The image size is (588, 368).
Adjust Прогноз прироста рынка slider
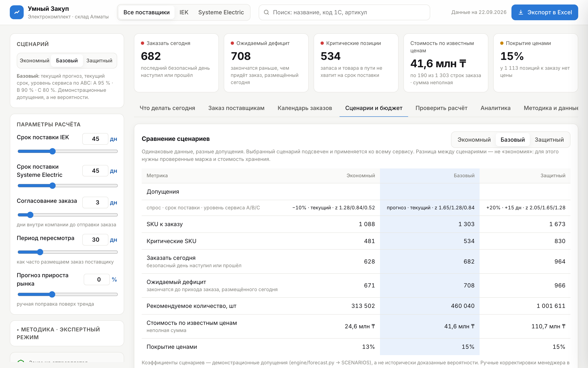tap(68, 294)
